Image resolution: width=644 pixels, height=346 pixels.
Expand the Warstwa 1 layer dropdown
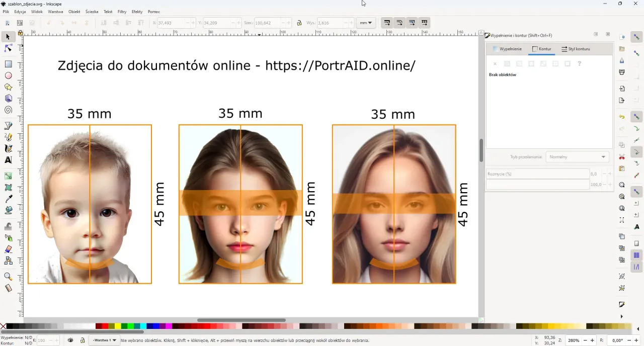(x=105, y=340)
